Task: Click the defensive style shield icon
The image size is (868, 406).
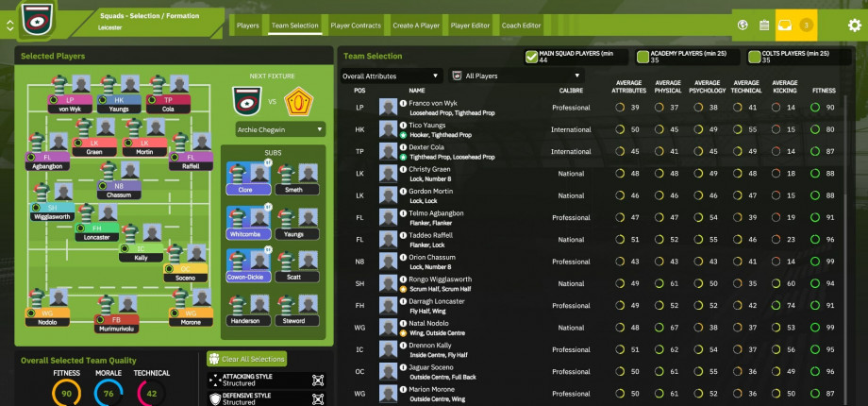Action: click(x=214, y=398)
